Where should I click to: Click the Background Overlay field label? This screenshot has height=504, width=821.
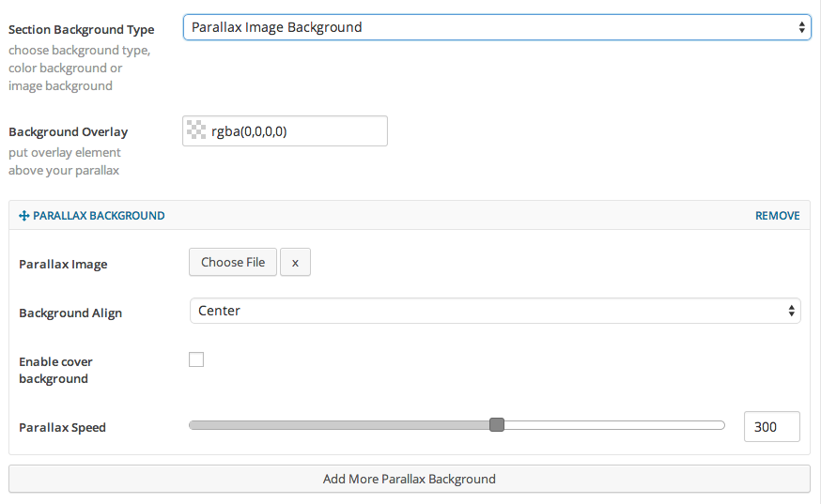point(68,131)
